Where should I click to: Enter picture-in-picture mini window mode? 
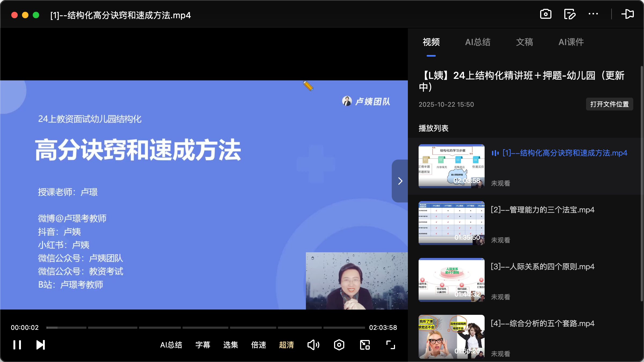[x=365, y=345]
